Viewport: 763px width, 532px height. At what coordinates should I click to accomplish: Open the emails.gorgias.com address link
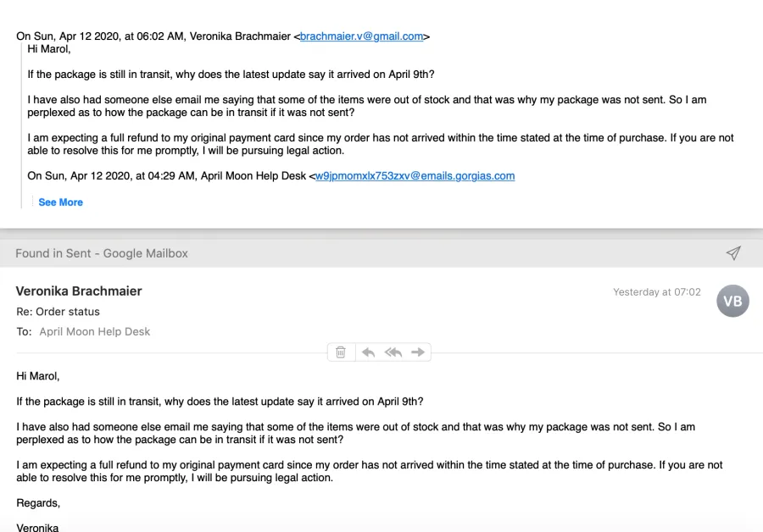coord(415,176)
